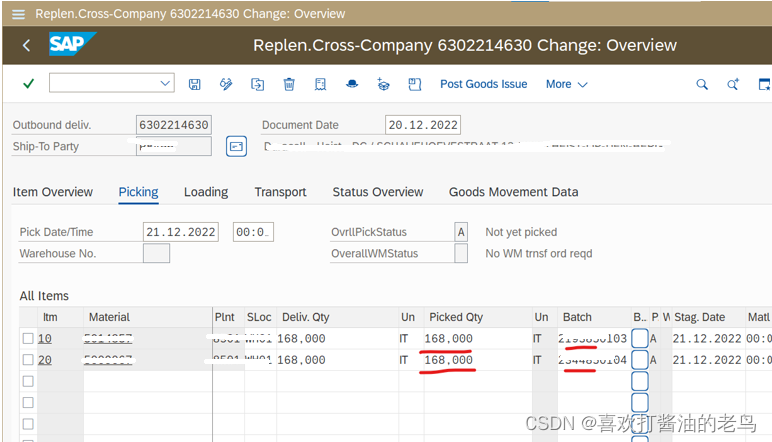Open item 10 link
772x442 pixels.
(x=45, y=339)
